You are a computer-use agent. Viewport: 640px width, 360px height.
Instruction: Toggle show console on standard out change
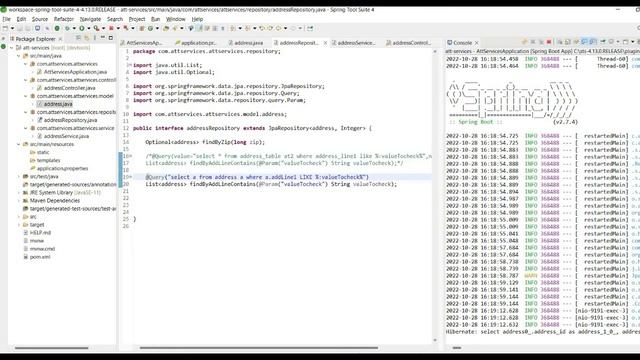[x=584, y=42]
